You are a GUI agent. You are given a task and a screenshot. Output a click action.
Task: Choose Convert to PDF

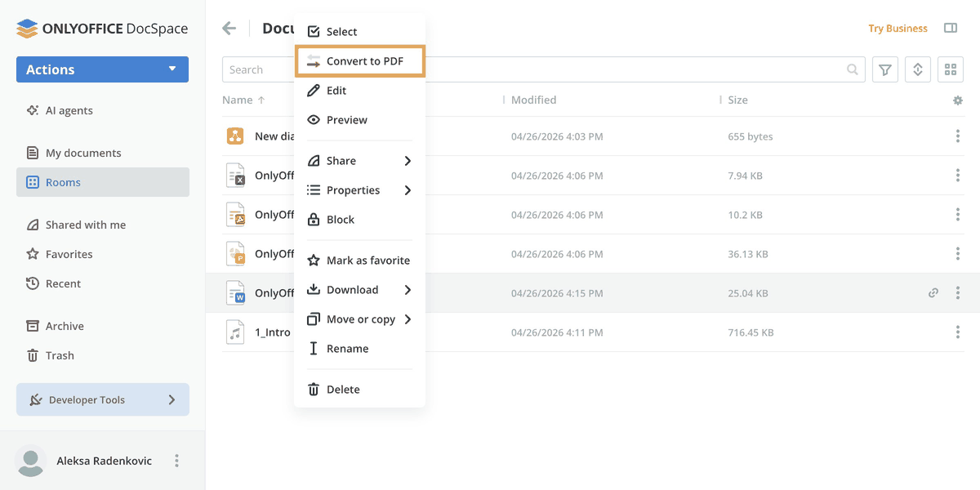coord(359,61)
